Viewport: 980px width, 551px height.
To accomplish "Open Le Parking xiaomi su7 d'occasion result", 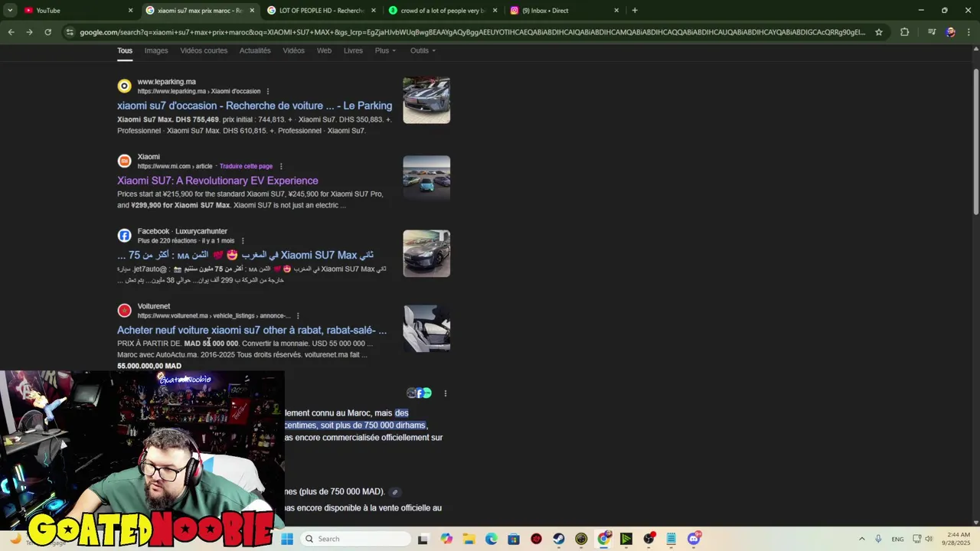I will 254,106.
